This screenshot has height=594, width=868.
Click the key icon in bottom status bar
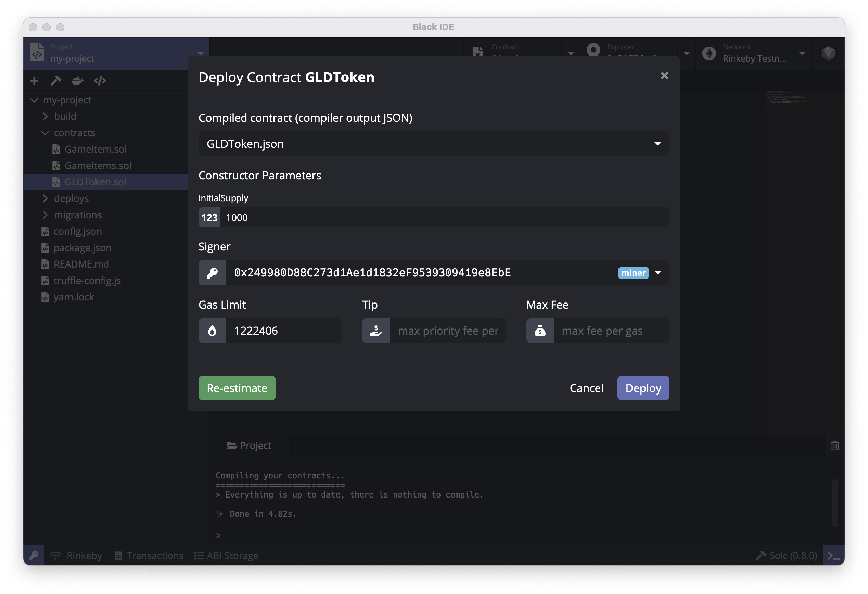coord(34,556)
